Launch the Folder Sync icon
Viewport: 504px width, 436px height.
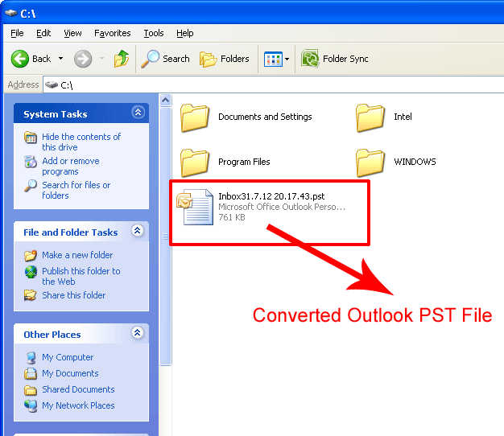point(310,59)
